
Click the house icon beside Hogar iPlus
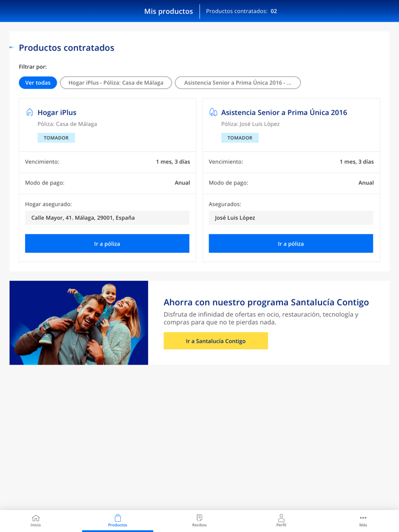30,112
